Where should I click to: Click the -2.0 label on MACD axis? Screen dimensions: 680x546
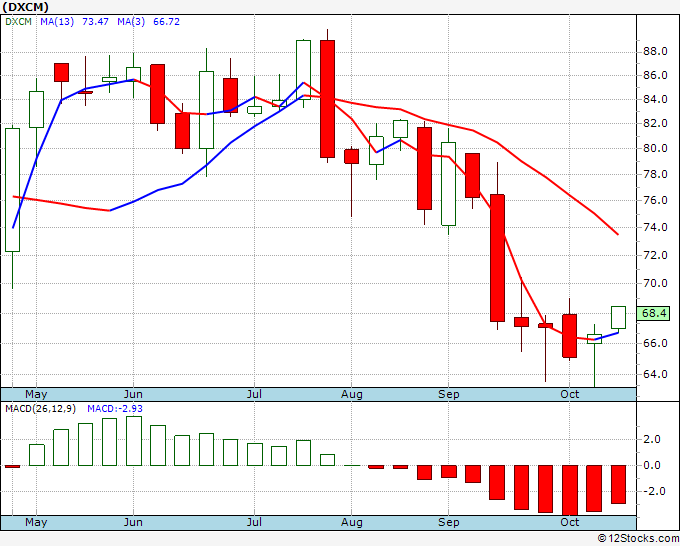click(652, 491)
